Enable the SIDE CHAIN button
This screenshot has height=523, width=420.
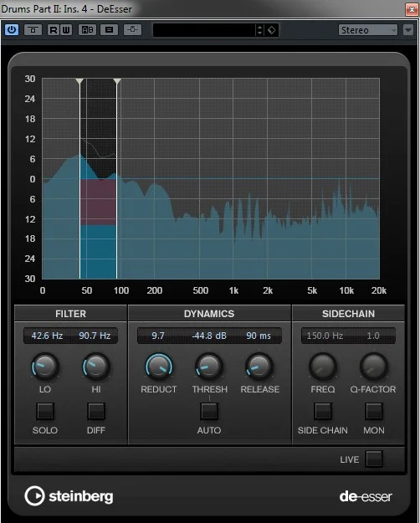[x=323, y=411]
